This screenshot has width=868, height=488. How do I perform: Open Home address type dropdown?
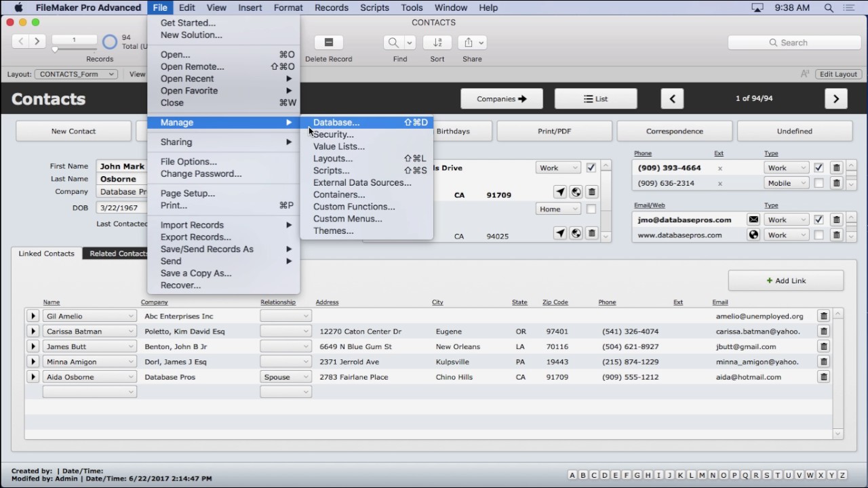(558, 209)
